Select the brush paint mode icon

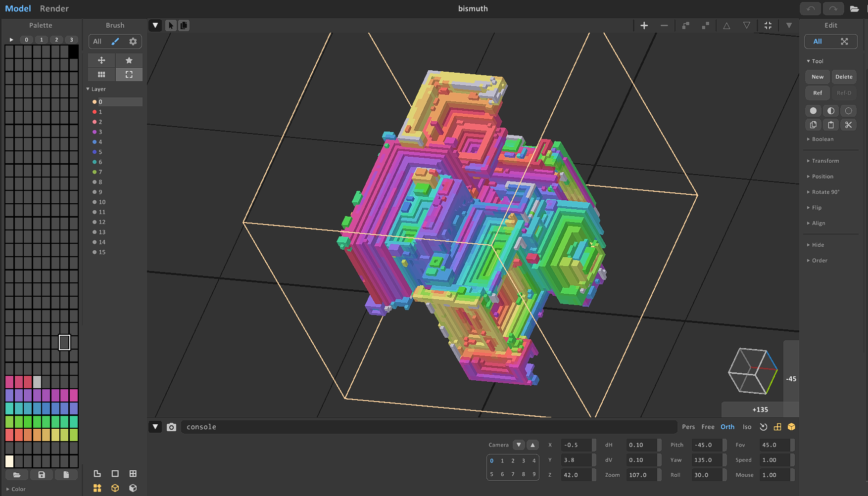(115, 42)
